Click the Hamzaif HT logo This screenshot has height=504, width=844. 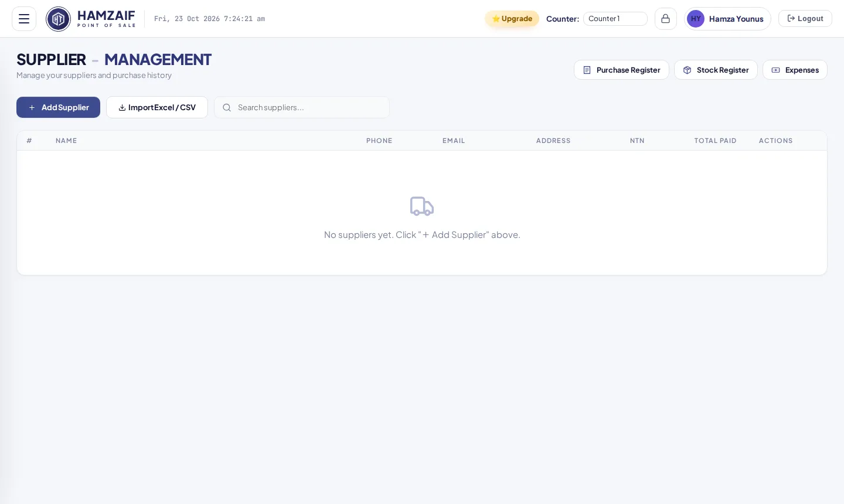point(58,19)
